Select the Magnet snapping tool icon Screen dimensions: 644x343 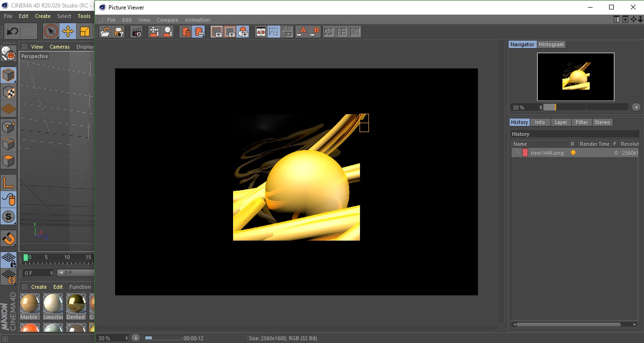[8, 238]
